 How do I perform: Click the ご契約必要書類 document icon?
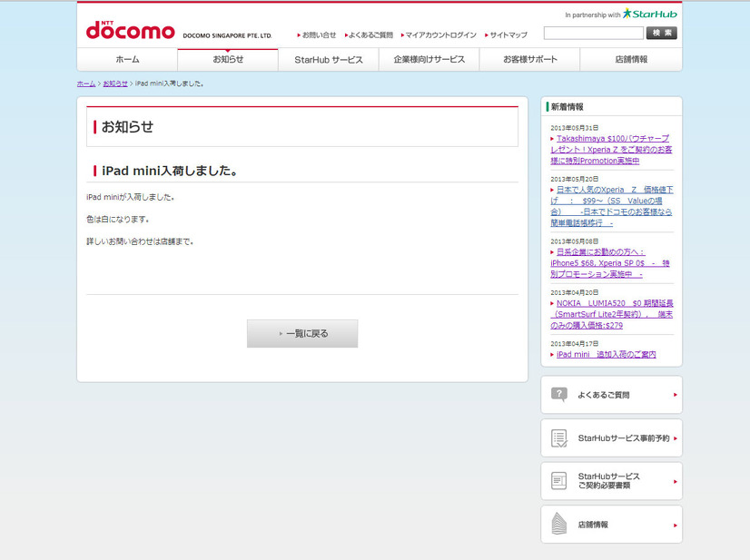click(x=558, y=481)
